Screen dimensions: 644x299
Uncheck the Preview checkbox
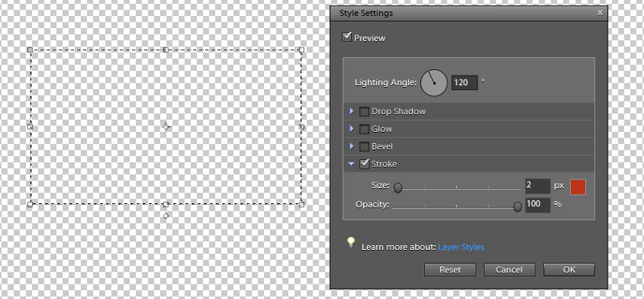coord(347,37)
